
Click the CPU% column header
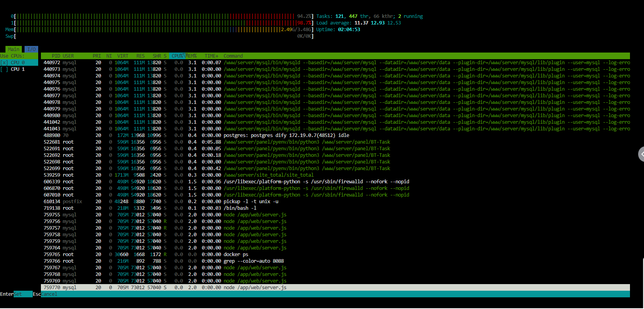177,56
